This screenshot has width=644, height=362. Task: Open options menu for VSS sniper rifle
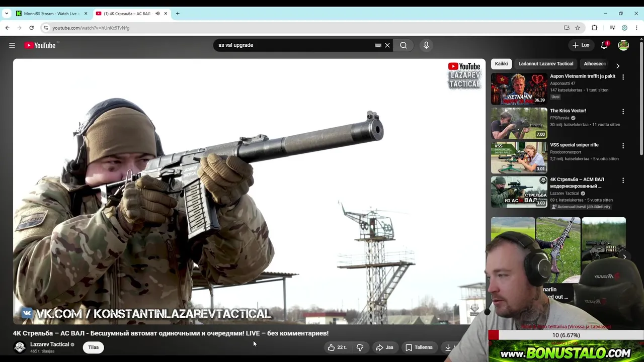(x=623, y=146)
